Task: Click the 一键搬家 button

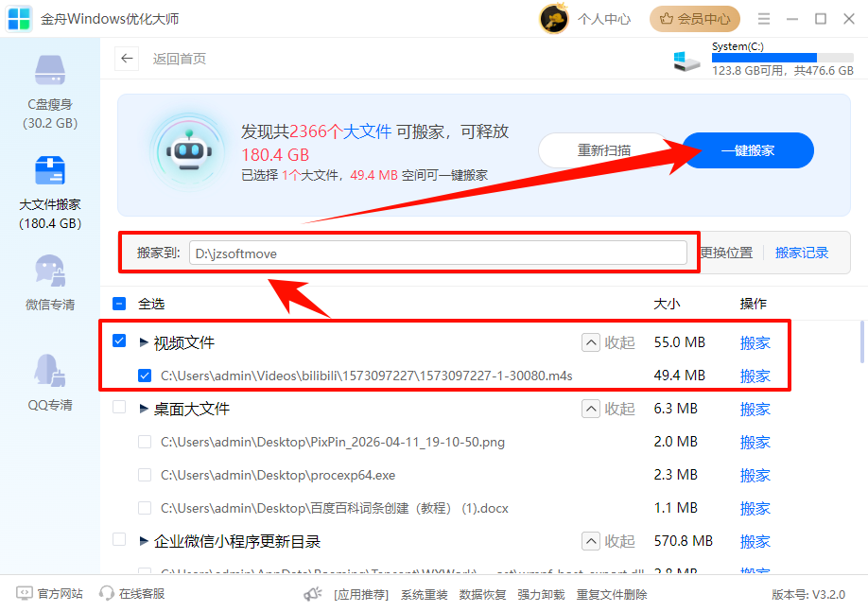Action: pyautogui.click(x=748, y=150)
